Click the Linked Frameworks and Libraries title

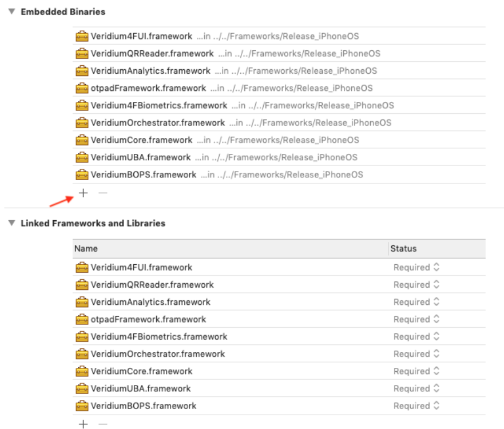click(x=93, y=223)
